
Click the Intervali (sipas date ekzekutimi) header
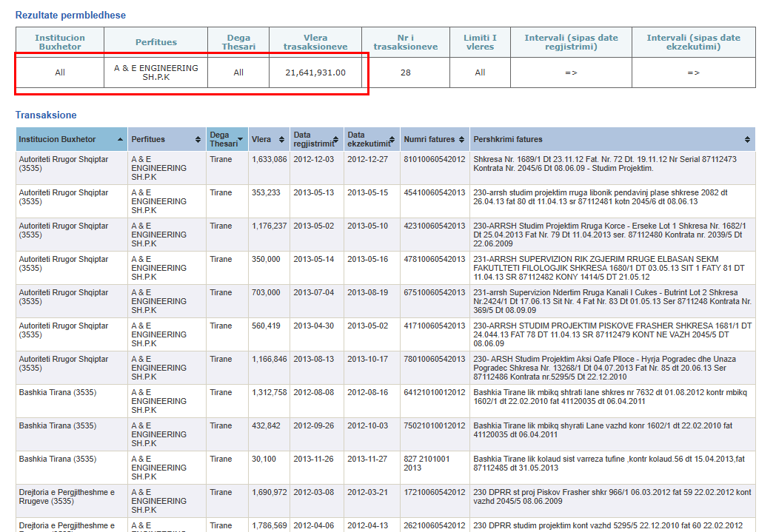693,42
